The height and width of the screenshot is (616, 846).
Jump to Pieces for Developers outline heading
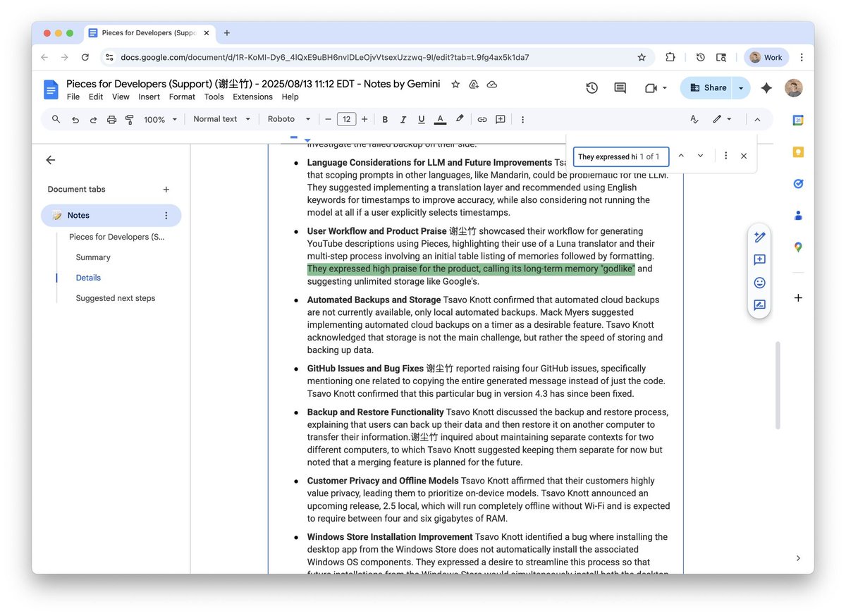(x=117, y=237)
